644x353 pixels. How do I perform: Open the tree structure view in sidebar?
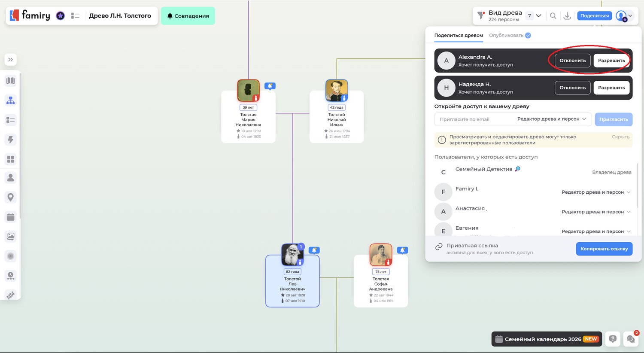pyautogui.click(x=11, y=100)
